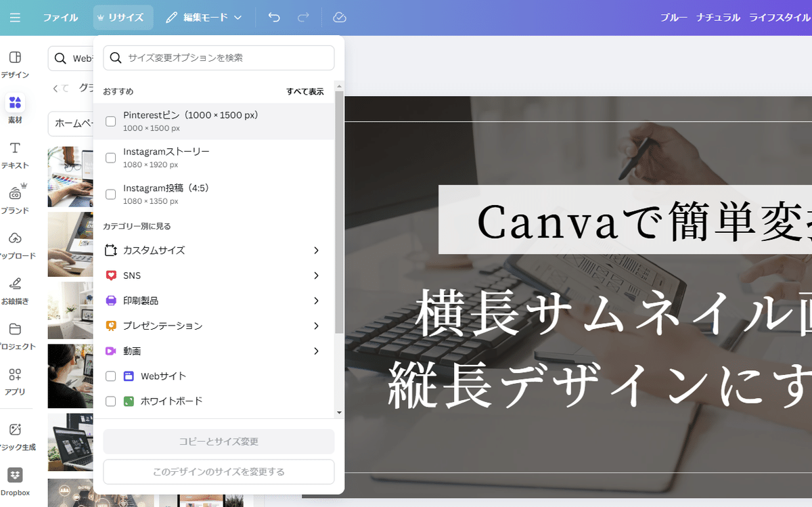Open the デザイン sidebar panel
The height and width of the screenshot is (507, 812).
15,65
